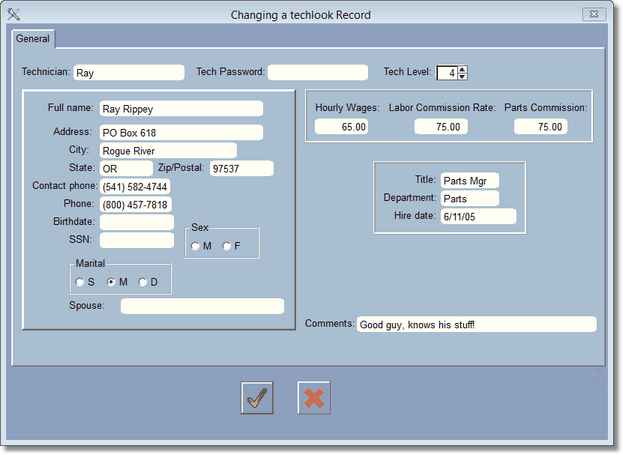Select the F radio button under Sex
The width and height of the screenshot is (623, 455).
227,246
